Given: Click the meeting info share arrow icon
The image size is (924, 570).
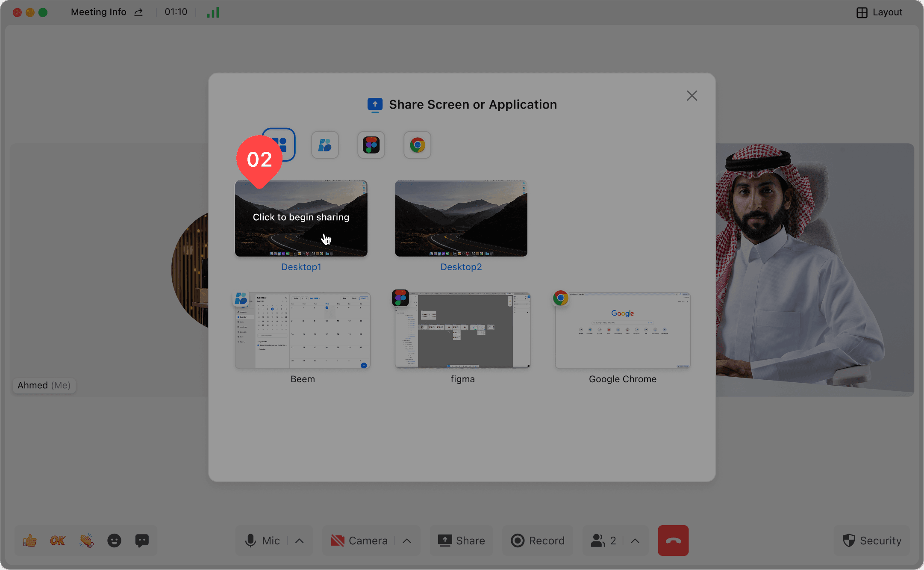Looking at the screenshot, I should pyautogui.click(x=138, y=12).
